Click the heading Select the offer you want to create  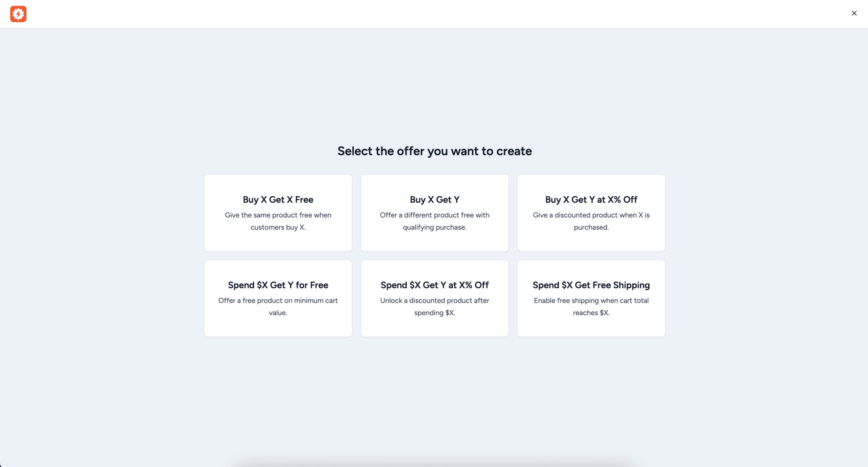pos(434,151)
